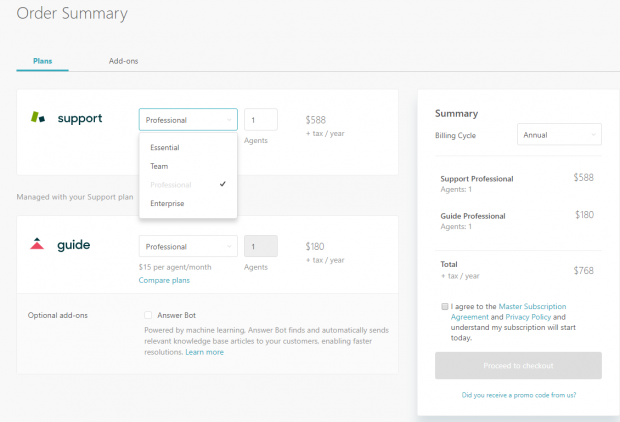
Task: Click the Guide $180 price text
Action: 315,246
